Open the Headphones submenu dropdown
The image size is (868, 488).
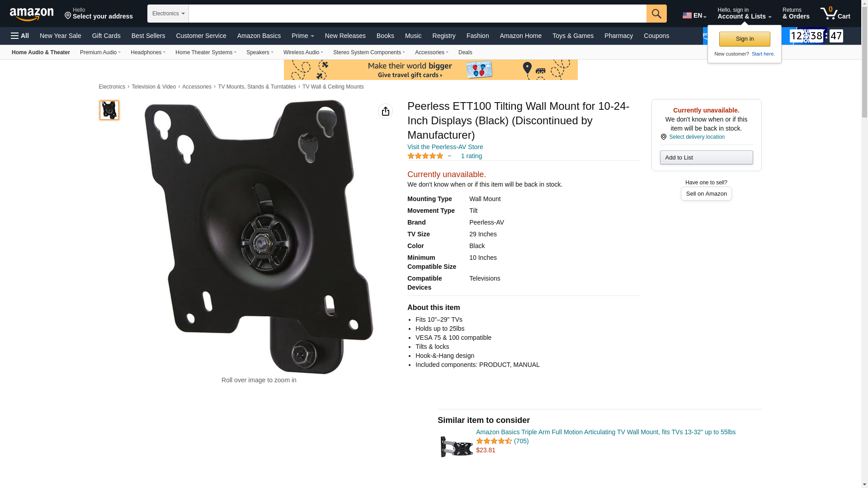coord(148,52)
